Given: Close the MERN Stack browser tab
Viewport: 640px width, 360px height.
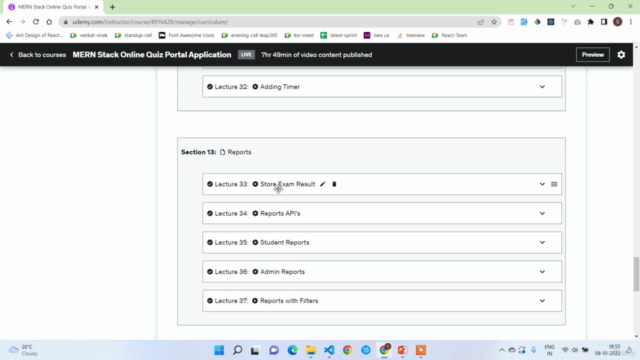Looking at the screenshot, I should coord(97,7).
